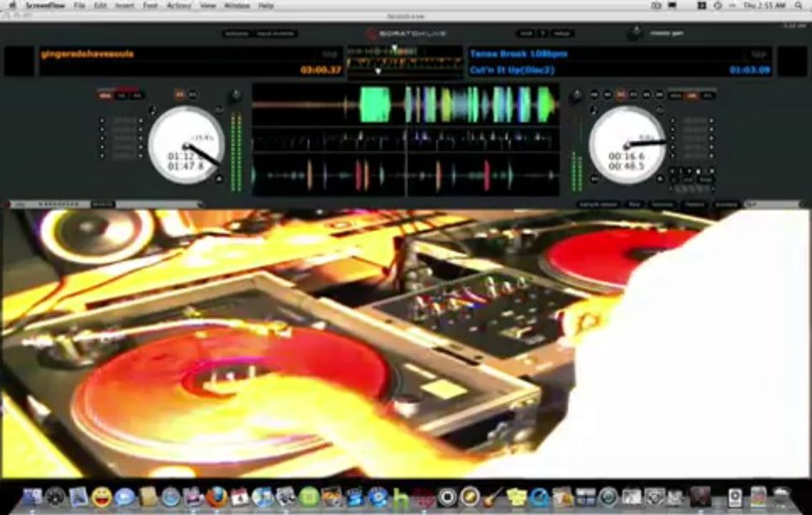Eject the track from the left deck
812x515 pixels.
[x=218, y=179]
